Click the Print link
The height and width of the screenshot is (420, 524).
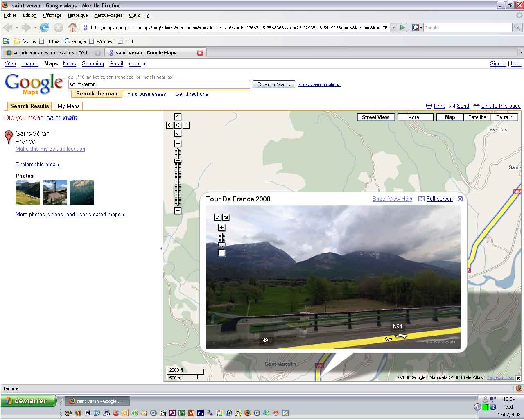(439, 106)
